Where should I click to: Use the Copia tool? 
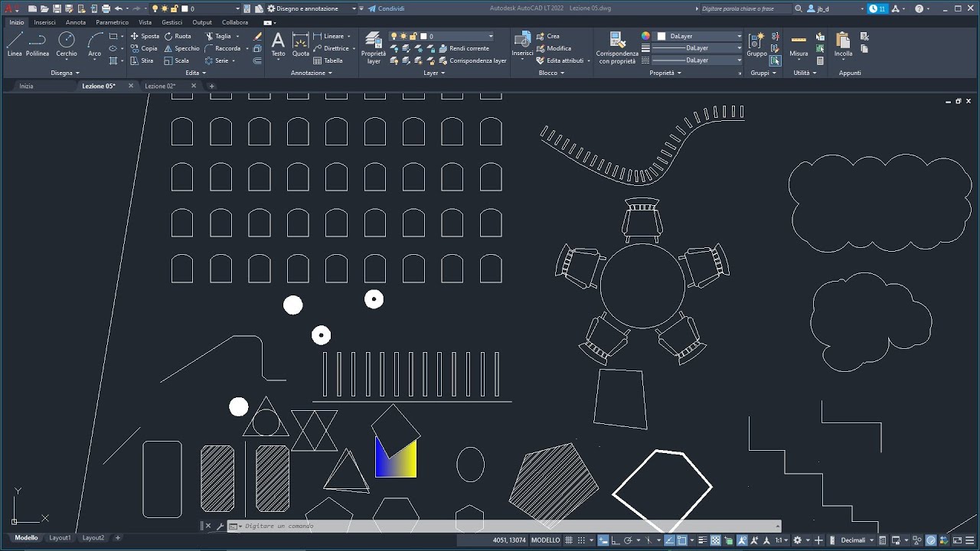(144, 48)
